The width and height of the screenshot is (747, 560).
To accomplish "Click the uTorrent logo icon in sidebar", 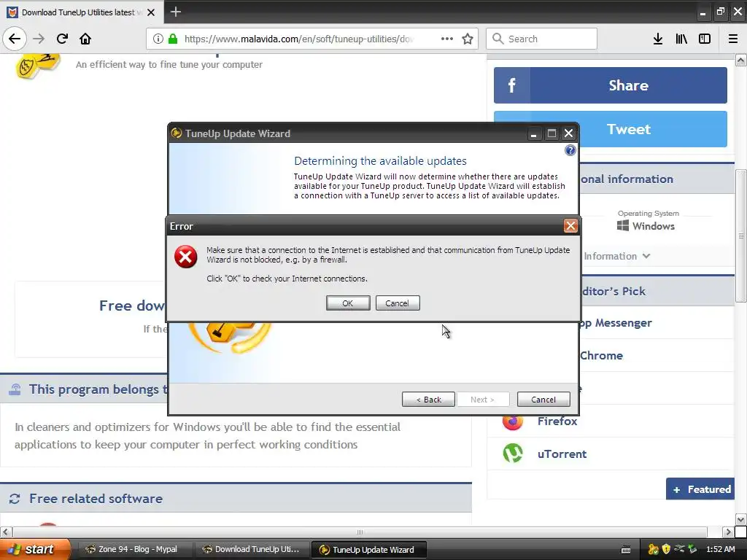I will [513, 453].
